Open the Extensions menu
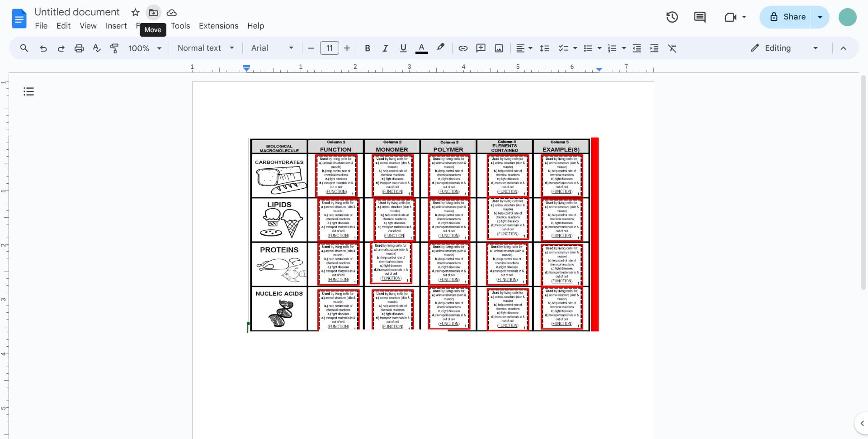This screenshot has width=868, height=439. pos(218,26)
